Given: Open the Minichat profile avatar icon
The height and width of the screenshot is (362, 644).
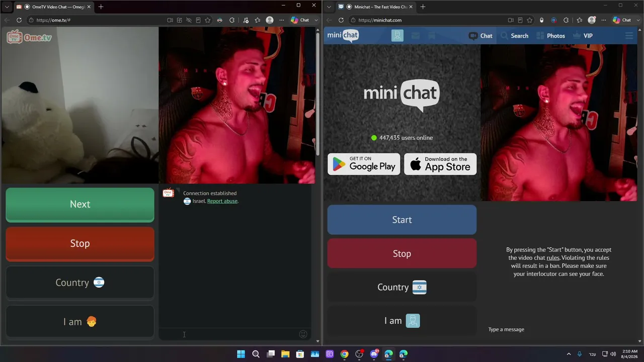Looking at the screenshot, I should (x=397, y=36).
